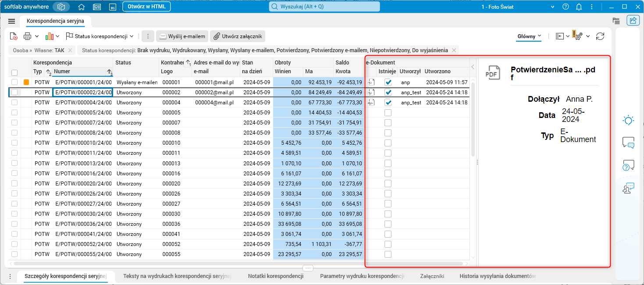The width and height of the screenshot is (644, 285).
Task: Click the refresh icon in toolbar
Action: pos(600,36)
